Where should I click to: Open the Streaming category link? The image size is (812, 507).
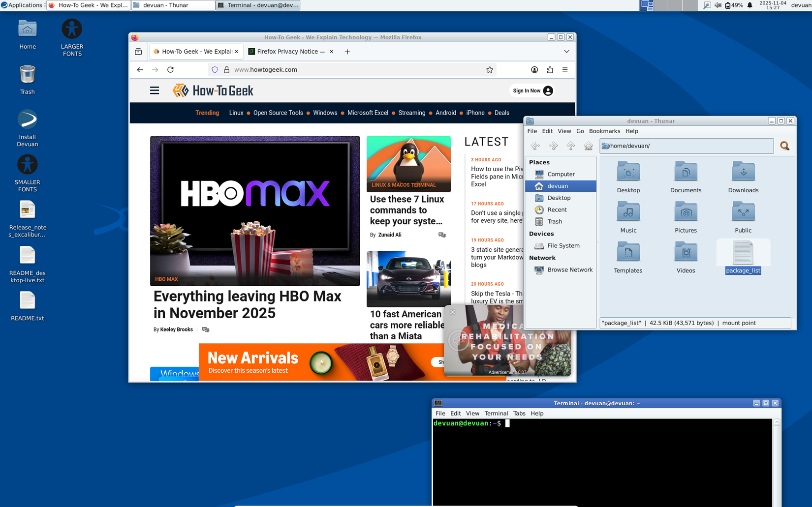click(x=411, y=113)
